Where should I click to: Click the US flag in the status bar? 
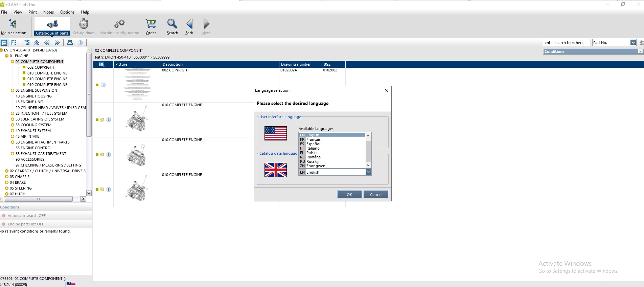click(x=71, y=284)
